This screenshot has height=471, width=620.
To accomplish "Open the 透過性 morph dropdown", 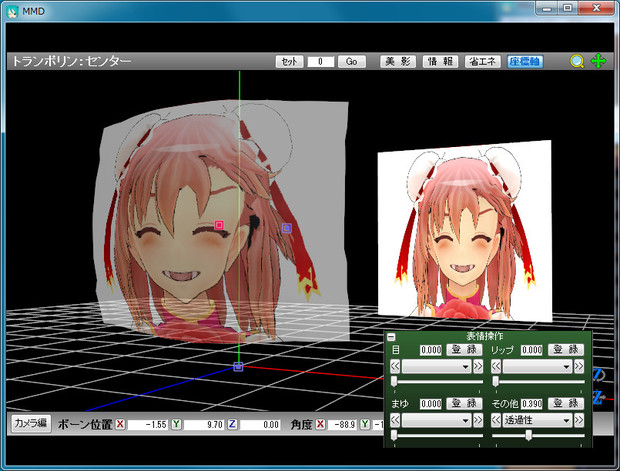I will (x=538, y=420).
